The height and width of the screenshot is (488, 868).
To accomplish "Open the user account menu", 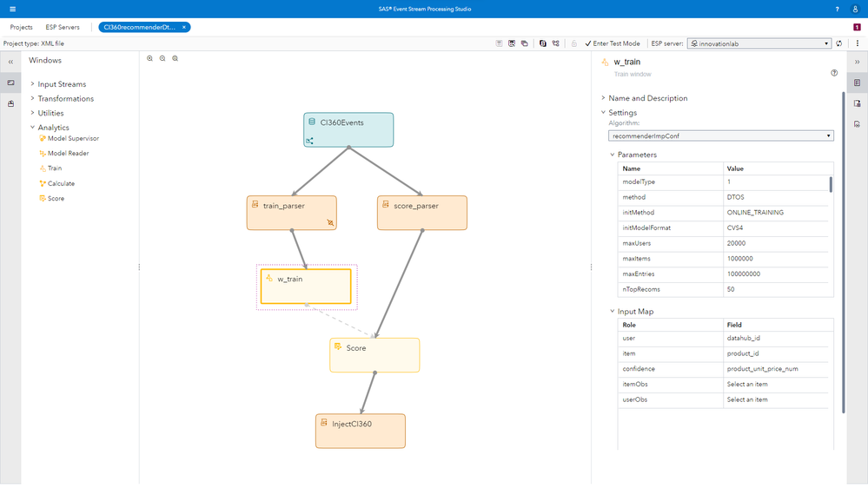I will click(x=855, y=9).
